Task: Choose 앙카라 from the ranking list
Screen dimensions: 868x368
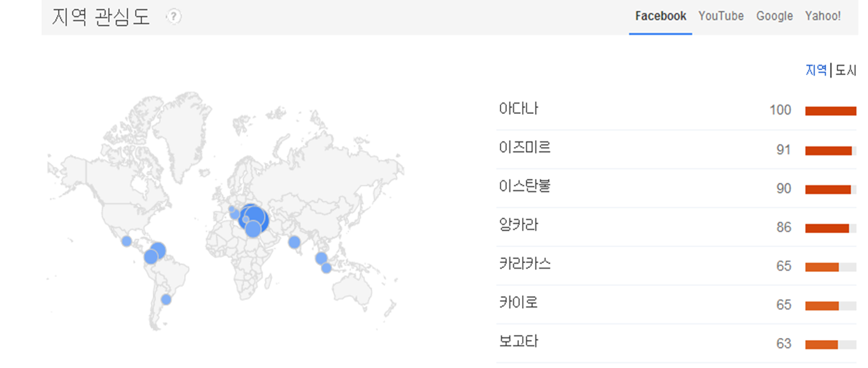Action: click(519, 226)
